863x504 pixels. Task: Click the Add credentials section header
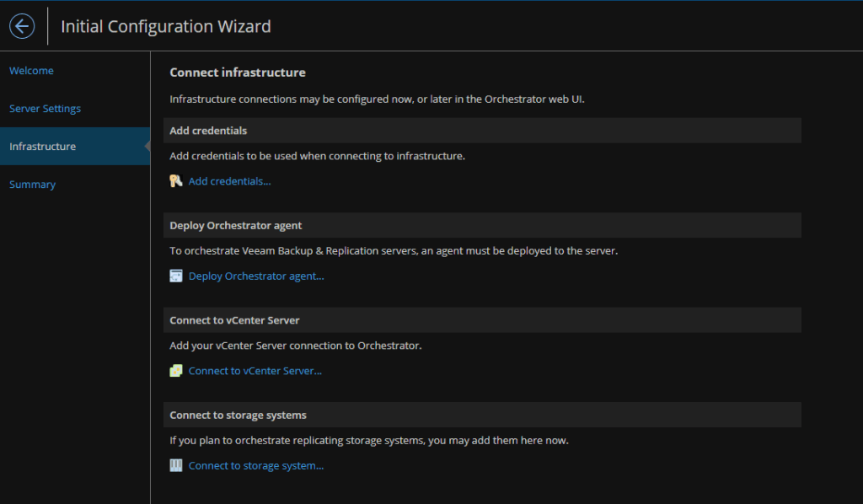pyautogui.click(x=482, y=131)
